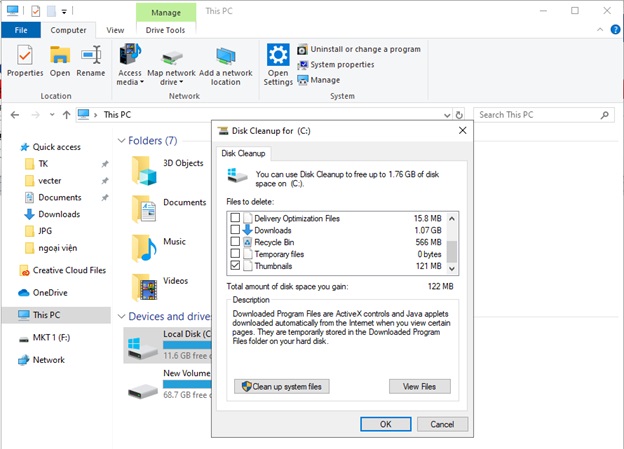The height and width of the screenshot is (449, 624).
Task: Click the Rename icon in ribbon
Action: (x=91, y=61)
